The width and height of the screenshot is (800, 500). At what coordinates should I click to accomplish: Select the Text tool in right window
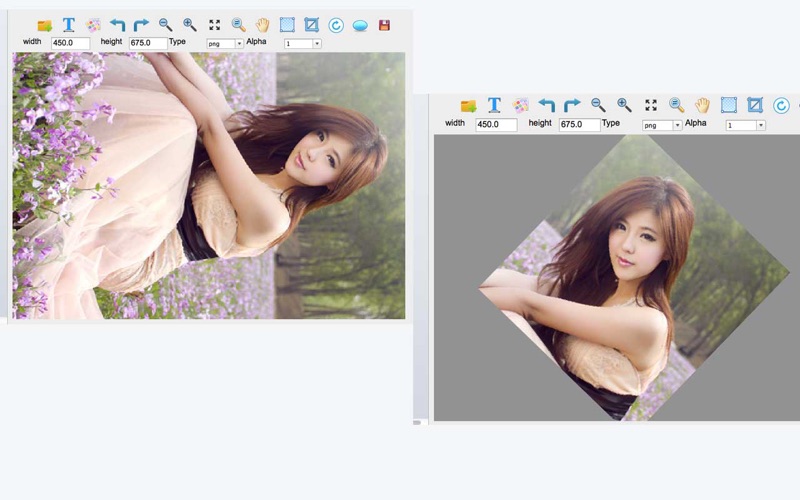[494, 105]
